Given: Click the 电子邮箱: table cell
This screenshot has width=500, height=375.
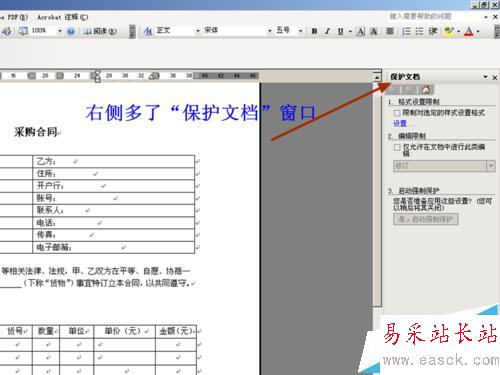Looking at the screenshot, I should pyautogui.click(x=113, y=247).
